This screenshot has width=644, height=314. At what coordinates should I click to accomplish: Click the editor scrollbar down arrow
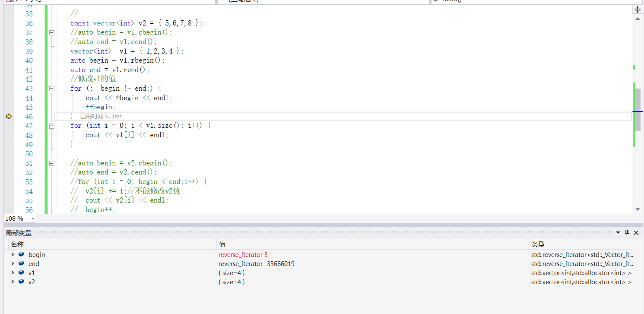(638, 209)
